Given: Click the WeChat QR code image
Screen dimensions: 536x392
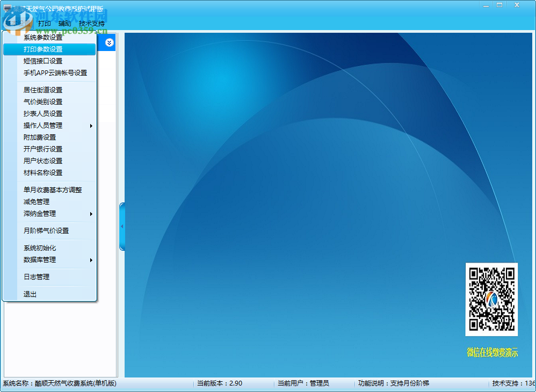Looking at the screenshot, I should point(491,300).
